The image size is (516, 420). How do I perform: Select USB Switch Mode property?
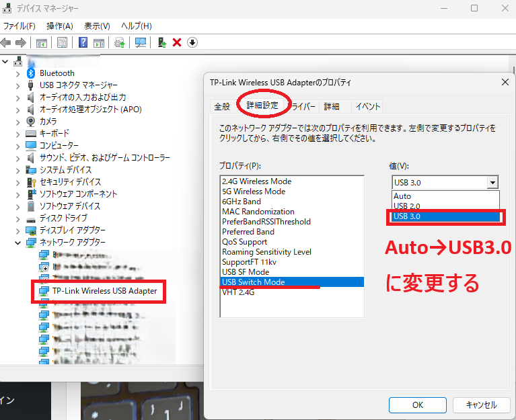click(292, 282)
